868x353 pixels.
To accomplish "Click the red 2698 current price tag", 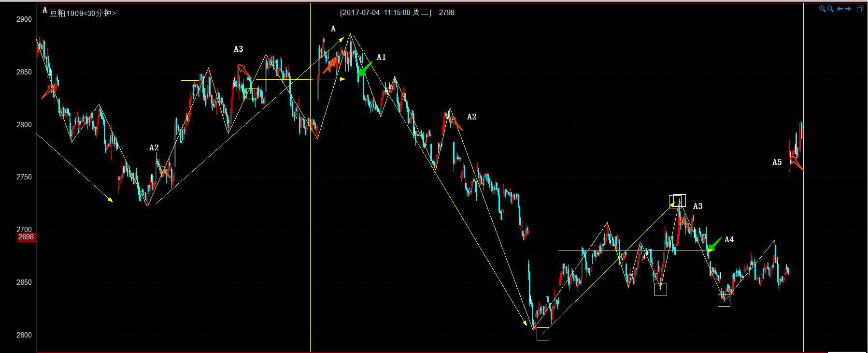I will (x=26, y=237).
